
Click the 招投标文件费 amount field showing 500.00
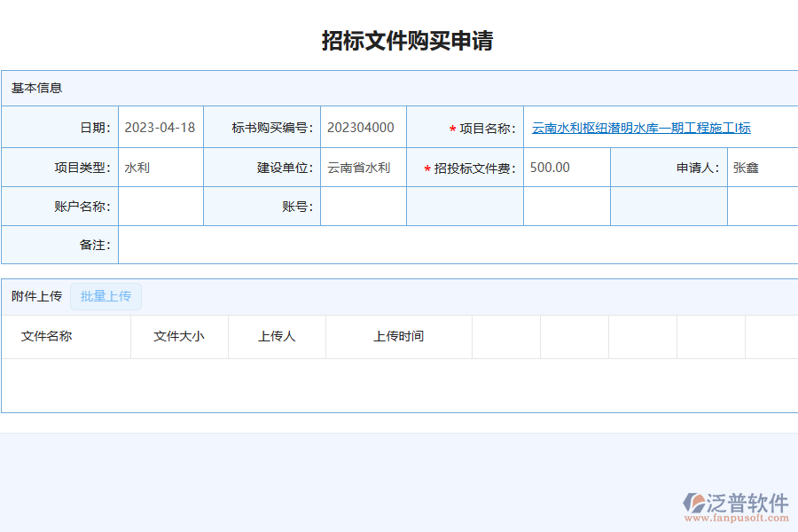(x=566, y=167)
